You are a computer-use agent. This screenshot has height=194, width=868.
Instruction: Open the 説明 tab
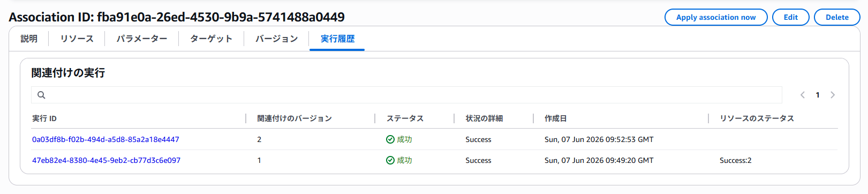coord(29,39)
